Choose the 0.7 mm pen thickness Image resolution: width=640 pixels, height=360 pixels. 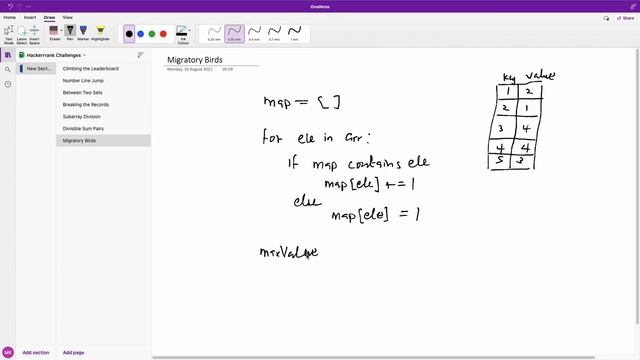click(x=274, y=33)
